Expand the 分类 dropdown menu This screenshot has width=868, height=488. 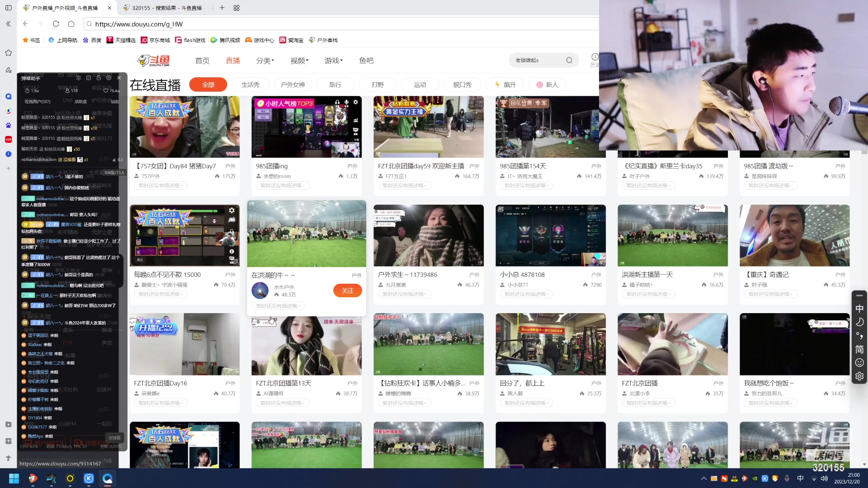(265, 61)
